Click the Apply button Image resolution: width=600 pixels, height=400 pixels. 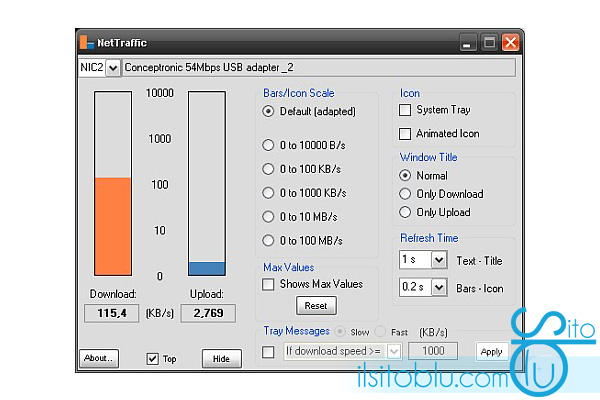pos(492,351)
